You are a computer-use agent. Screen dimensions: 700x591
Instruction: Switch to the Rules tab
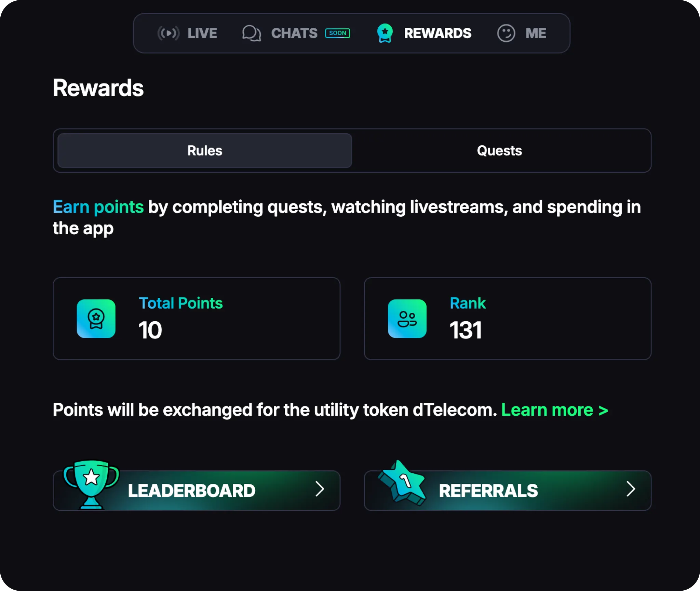pos(205,151)
